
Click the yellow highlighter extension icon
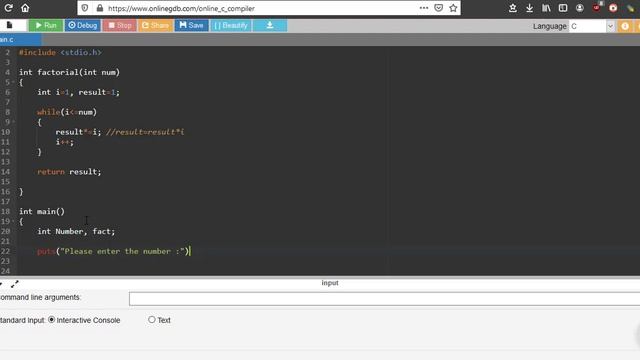631,8
